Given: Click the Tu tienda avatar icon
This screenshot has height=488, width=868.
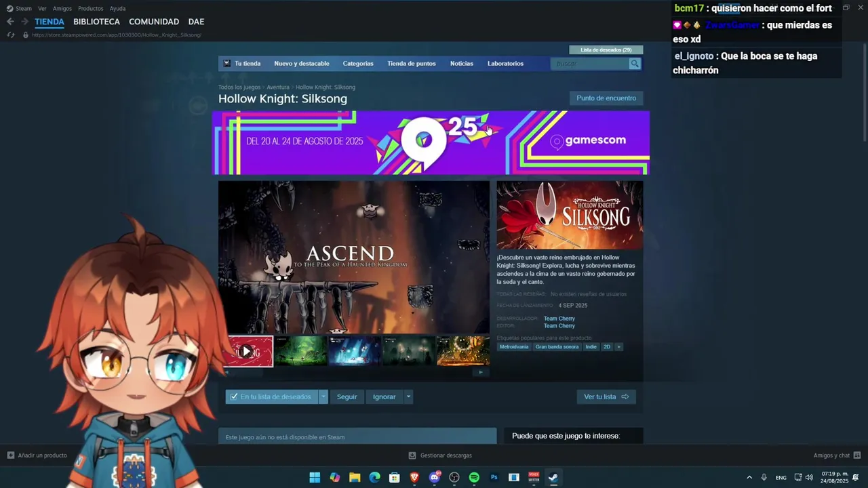Looking at the screenshot, I should pos(227,64).
